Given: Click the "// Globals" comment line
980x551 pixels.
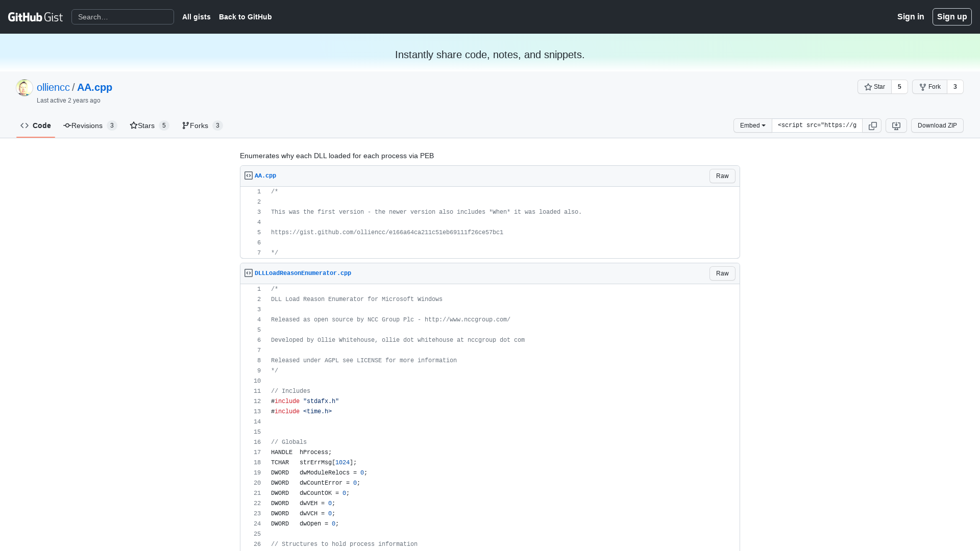Looking at the screenshot, I should 289,442.
